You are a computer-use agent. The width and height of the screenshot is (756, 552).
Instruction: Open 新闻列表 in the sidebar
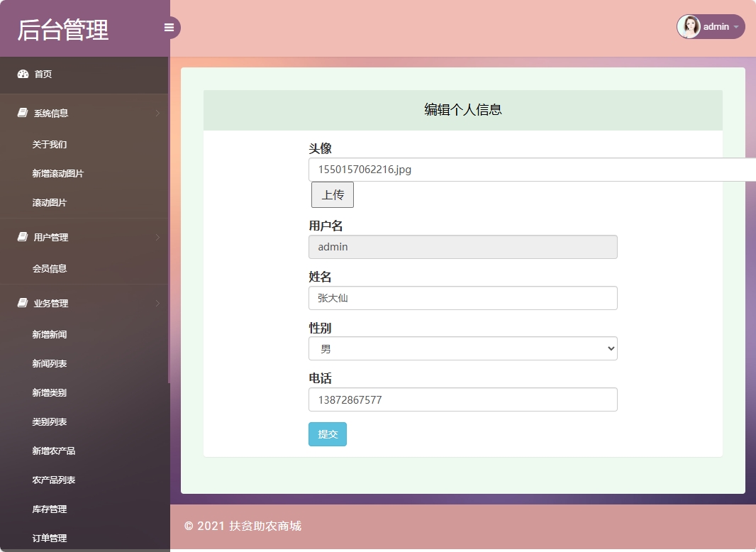coord(50,363)
